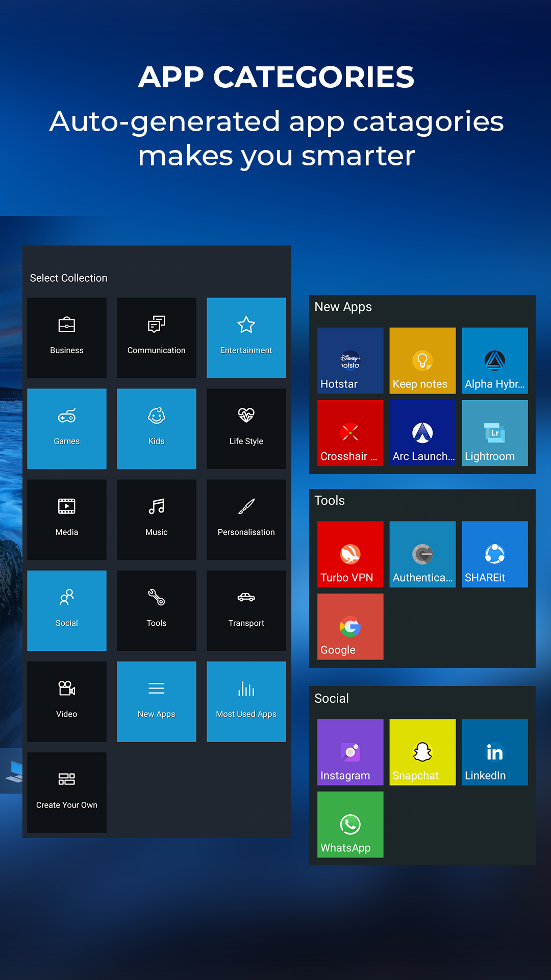
Task: Open the Google app tile
Action: coord(350,626)
